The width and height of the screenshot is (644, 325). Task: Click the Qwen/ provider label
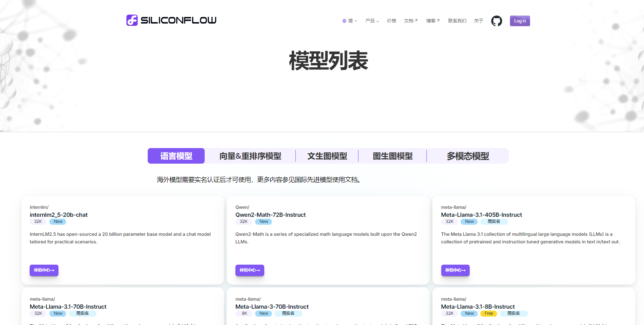242,207
